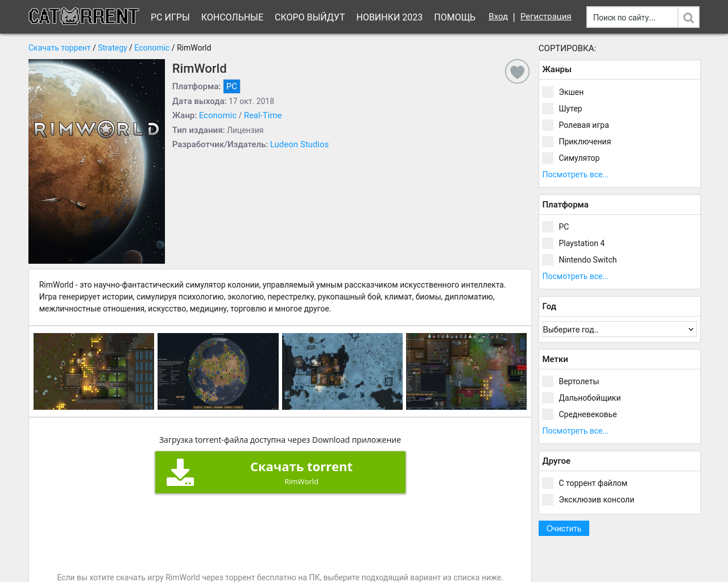
Task: Click the Вход login link
Action: point(498,16)
